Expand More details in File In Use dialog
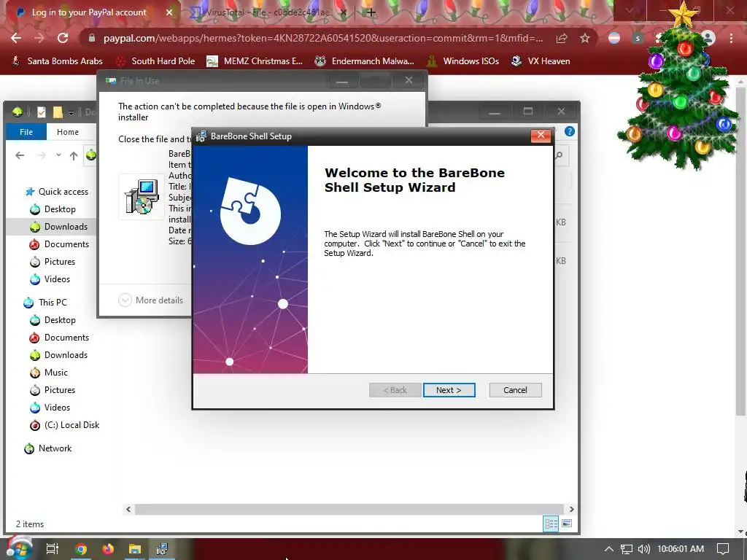The height and width of the screenshot is (560, 747). click(150, 300)
